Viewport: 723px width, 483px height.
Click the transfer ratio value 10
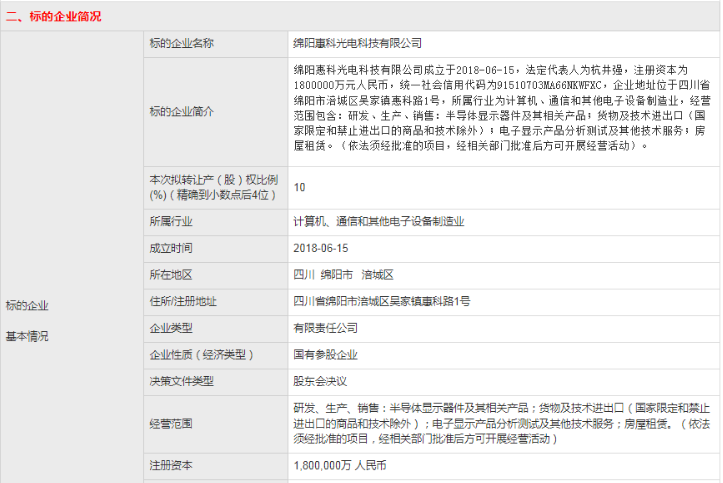(299, 188)
